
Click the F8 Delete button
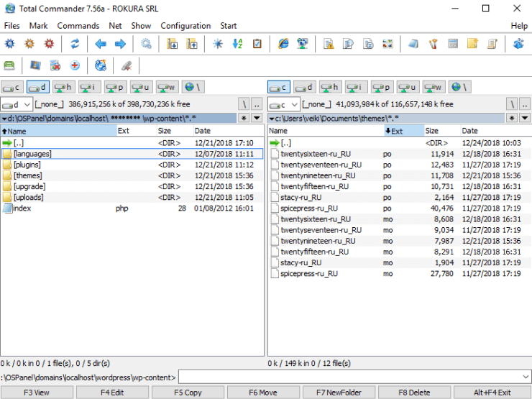coord(414,393)
